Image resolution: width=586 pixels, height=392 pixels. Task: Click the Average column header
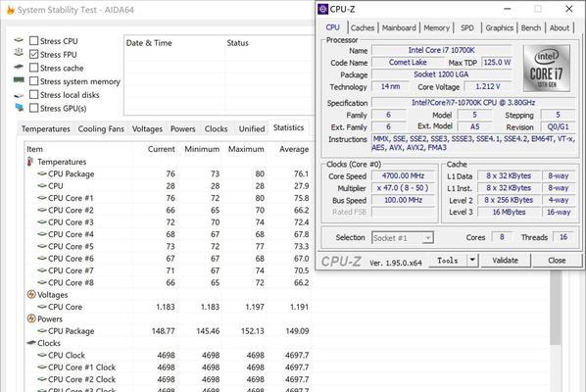(294, 149)
